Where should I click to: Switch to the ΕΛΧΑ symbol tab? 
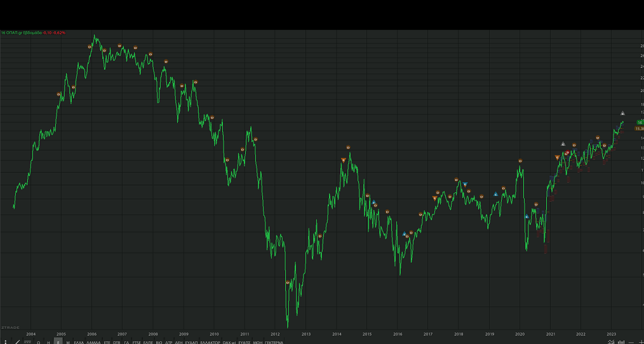pos(79,342)
